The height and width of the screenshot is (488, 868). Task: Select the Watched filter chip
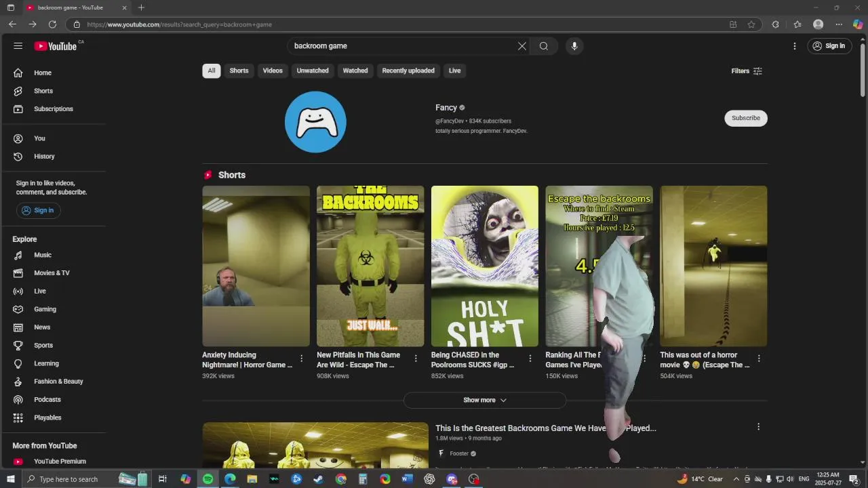(x=355, y=70)
